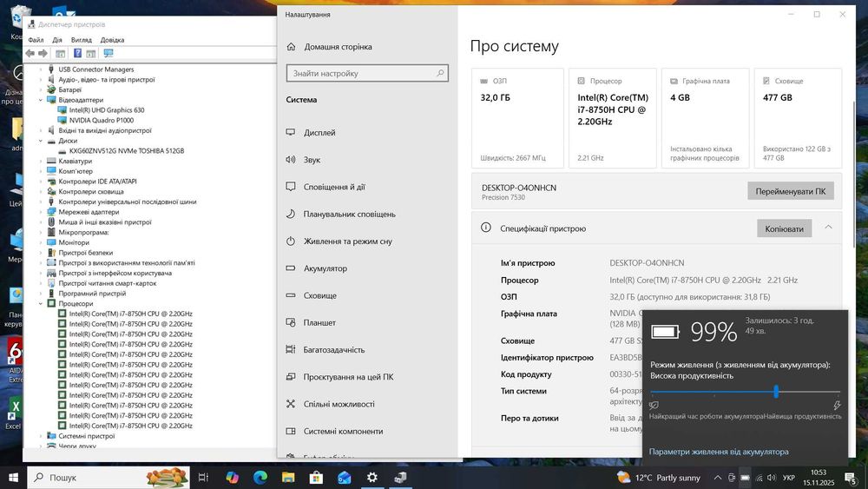Open Copilot icon on taskbar
868x489 pixels.
coord(232,477)
